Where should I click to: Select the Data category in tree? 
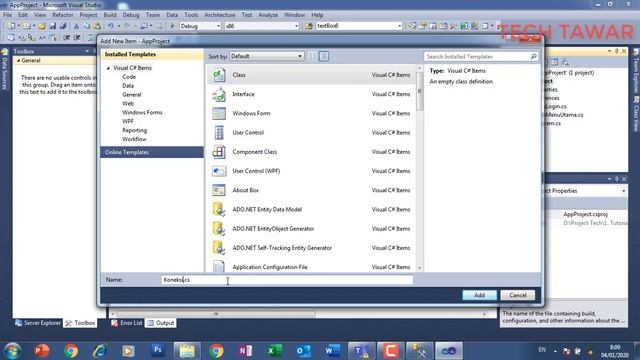coord(128,86)
